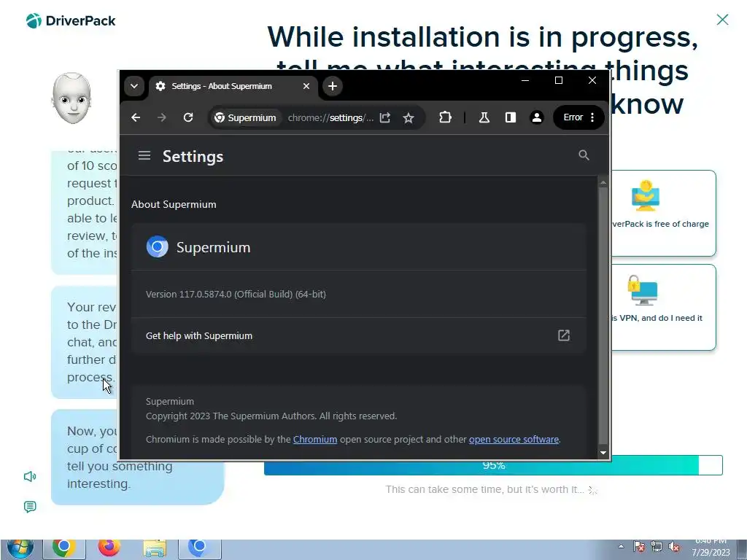
Task: Mute DriverPack assistant with speaker icon
Action: (x=29, y=477)
